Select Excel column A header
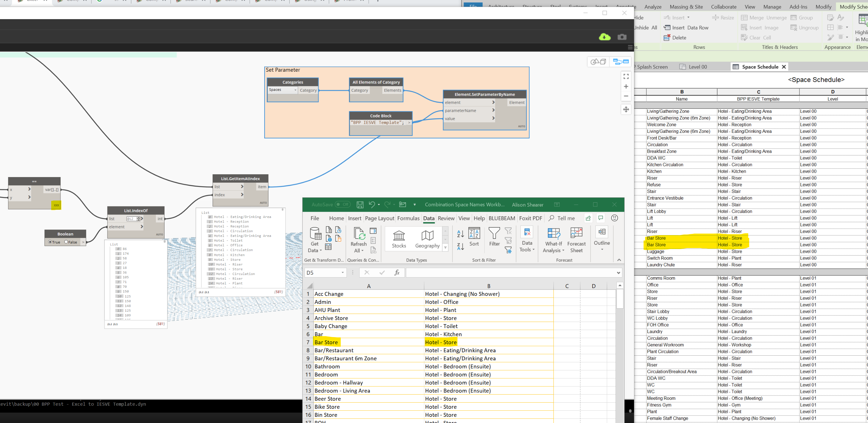The image size is (868, 423). 369,286
